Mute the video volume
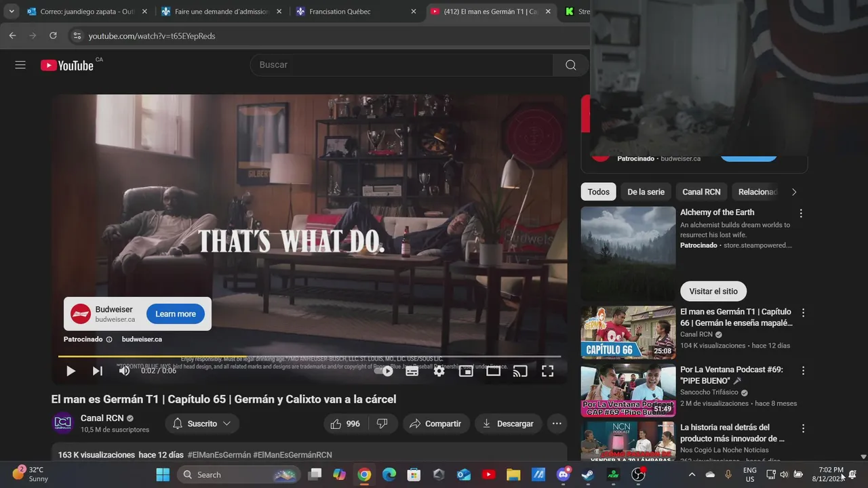The height and width of the screenshot is (488, 868). (125, 371)
